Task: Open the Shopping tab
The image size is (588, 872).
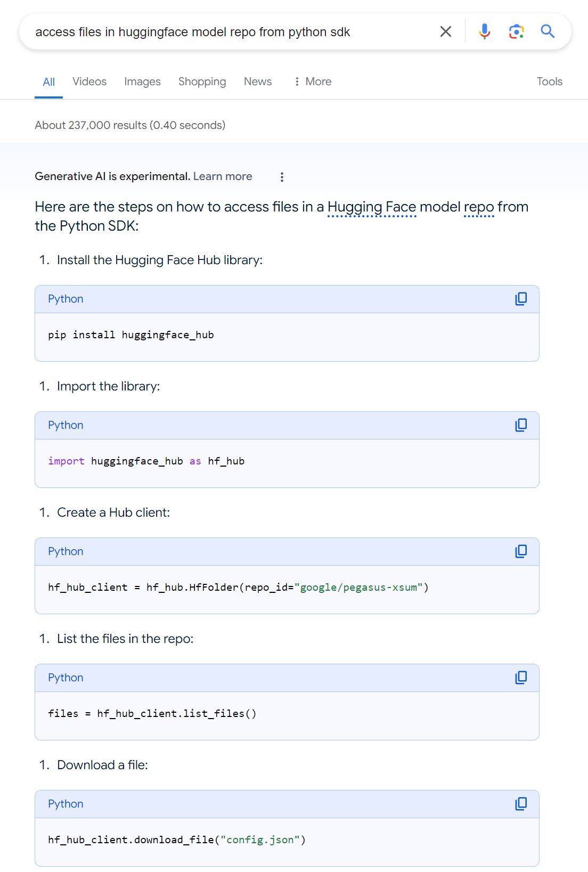Action: tap(202, 82)
